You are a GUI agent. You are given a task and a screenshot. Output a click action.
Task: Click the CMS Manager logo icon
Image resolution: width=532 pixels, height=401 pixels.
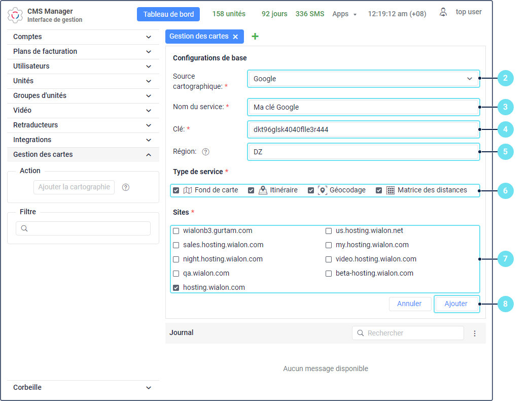click(x=15, y=15)
